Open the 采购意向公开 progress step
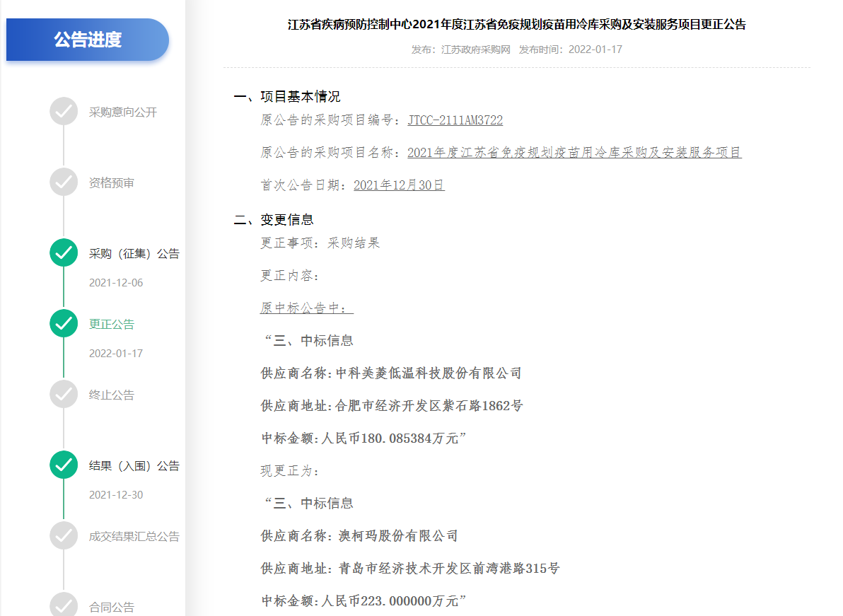 [x=122, y=112]
